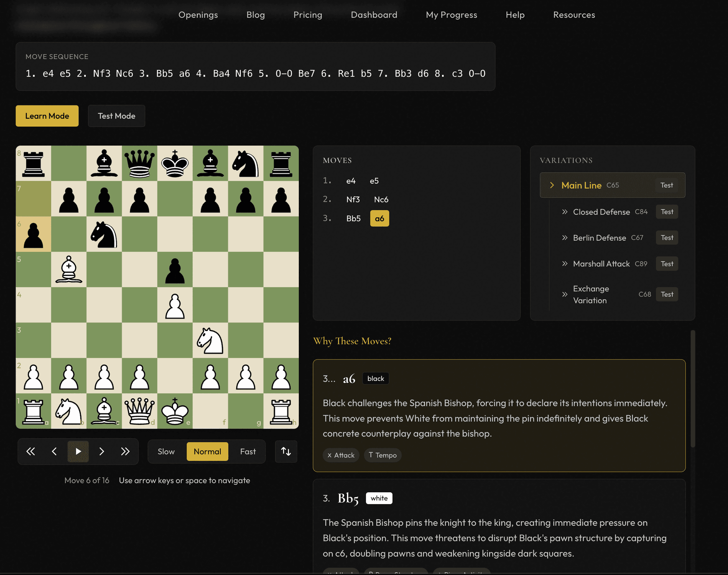This screenshot has height=575, width=728.
Task: Select the Normal speed option
Action: pyautogui.click(x=207, y=451)
